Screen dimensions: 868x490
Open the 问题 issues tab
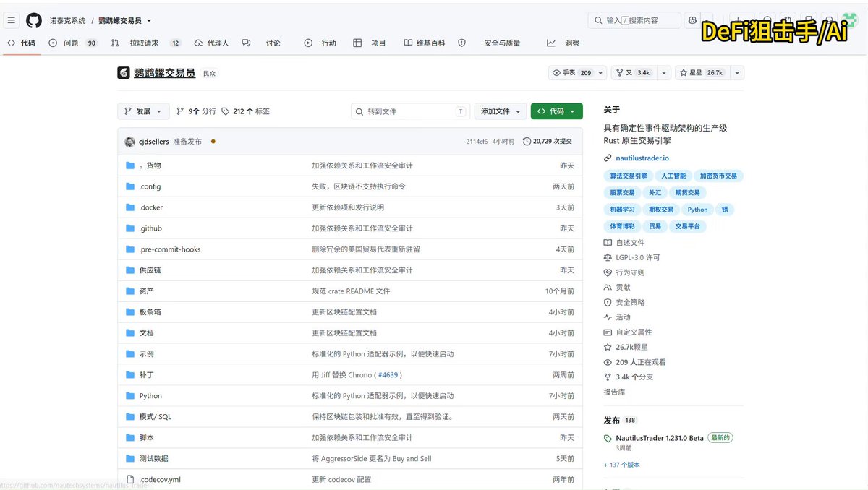coord(72,43)
